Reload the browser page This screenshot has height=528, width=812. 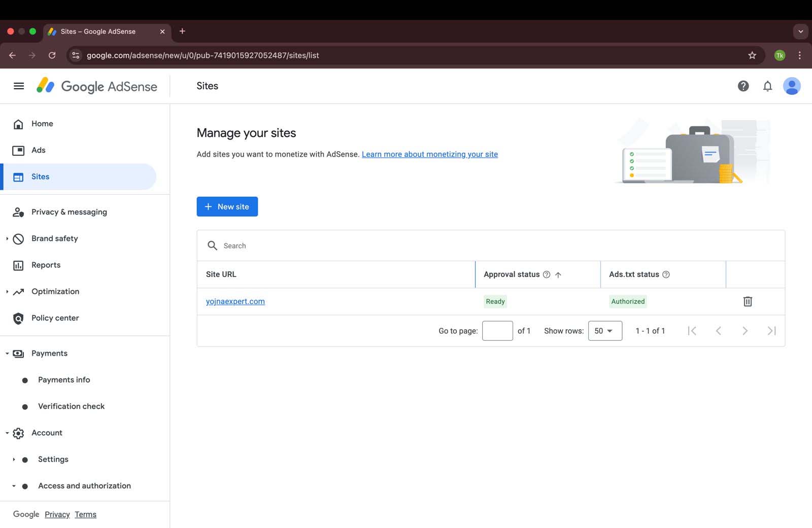click(x=52, y=55)
